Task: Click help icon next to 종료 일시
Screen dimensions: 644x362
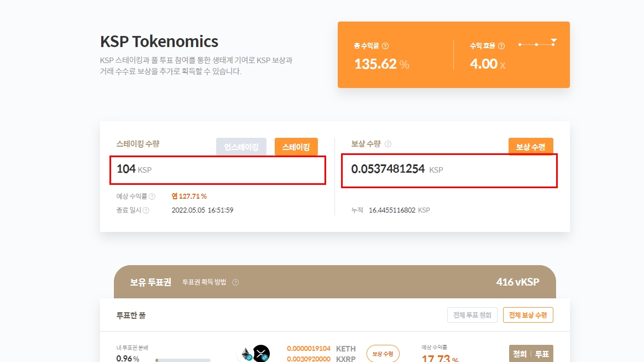Action: click(x=146, y=210)
